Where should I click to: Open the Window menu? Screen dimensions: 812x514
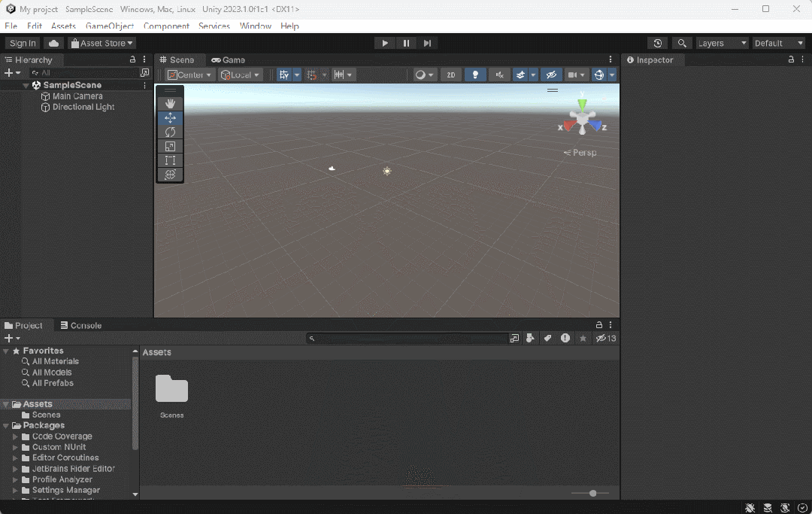click(x=256, y=26)
